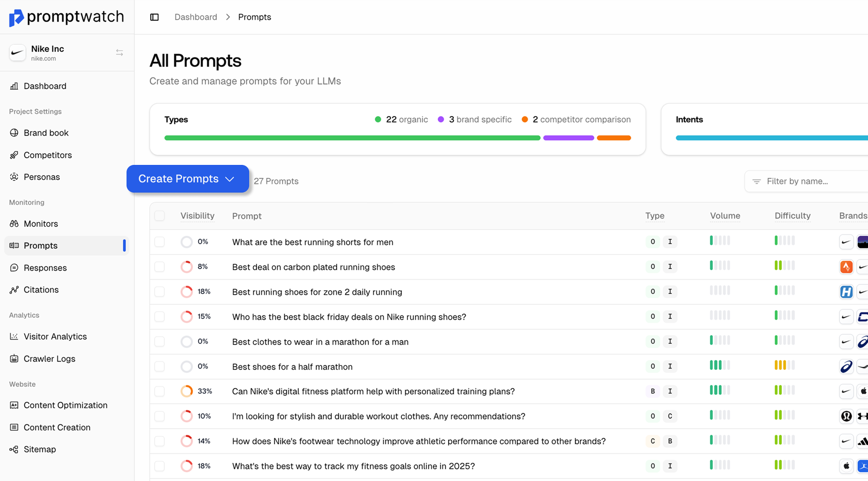
Task: Go to Content Optimization page
Action: point(66,405)
